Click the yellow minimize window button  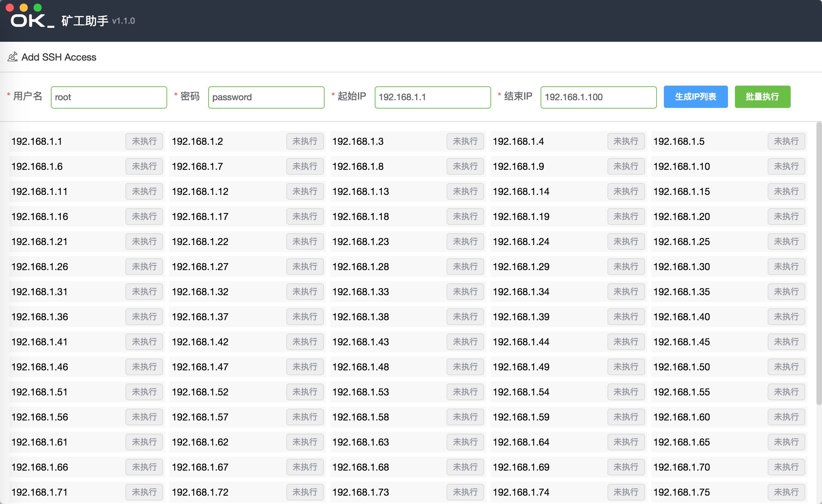point(24,7)
